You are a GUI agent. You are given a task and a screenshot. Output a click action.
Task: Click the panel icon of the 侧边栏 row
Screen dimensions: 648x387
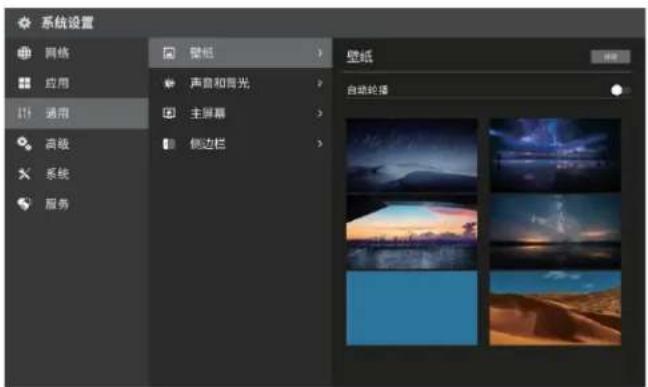(x=169, y=143)
